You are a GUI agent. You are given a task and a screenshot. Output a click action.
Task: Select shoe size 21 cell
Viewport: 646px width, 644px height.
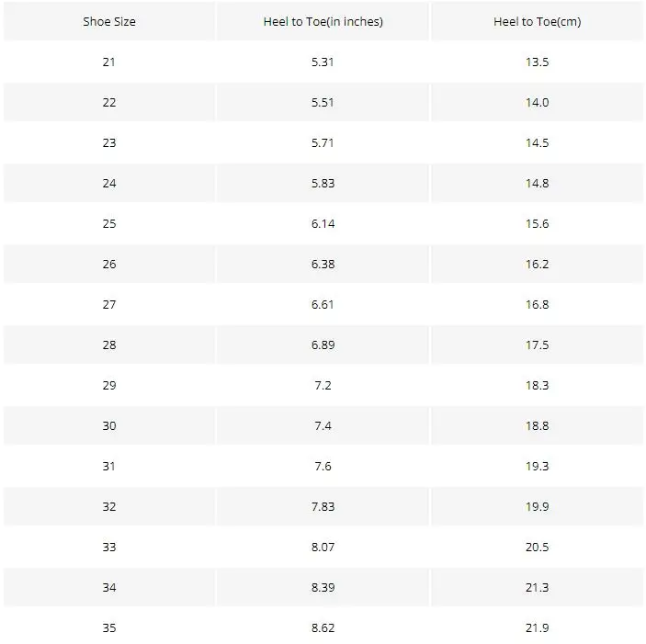[x=109, y=62]
